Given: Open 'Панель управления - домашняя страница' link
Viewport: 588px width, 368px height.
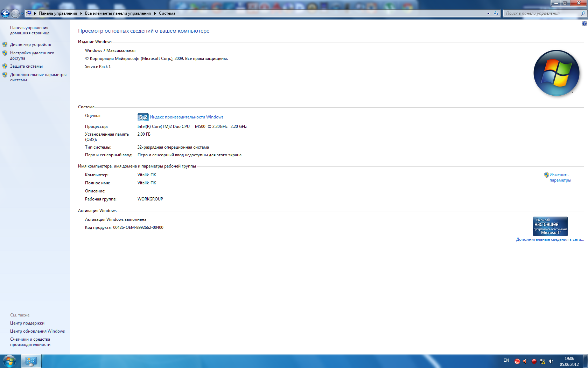Looking at the screenshot, I should pyautogui.click(x=30, y=30).
